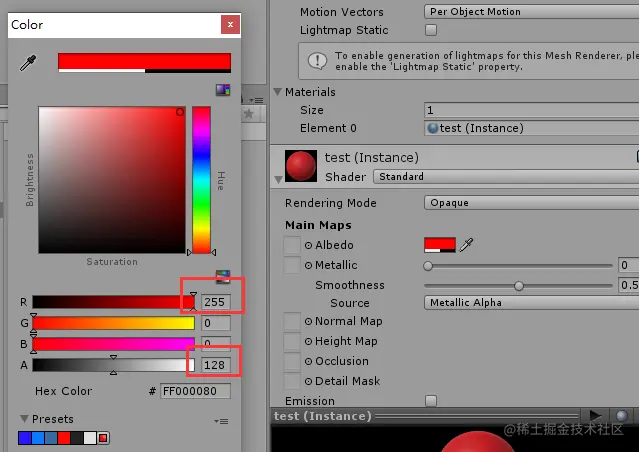Click the R value field showing 255
The image size is (639, 452).
click(x=216, y=302)
